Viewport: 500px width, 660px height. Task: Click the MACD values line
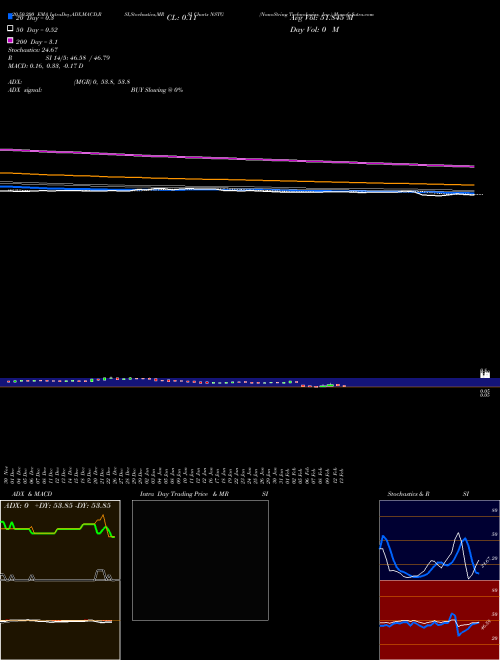(x=45, y=66)
